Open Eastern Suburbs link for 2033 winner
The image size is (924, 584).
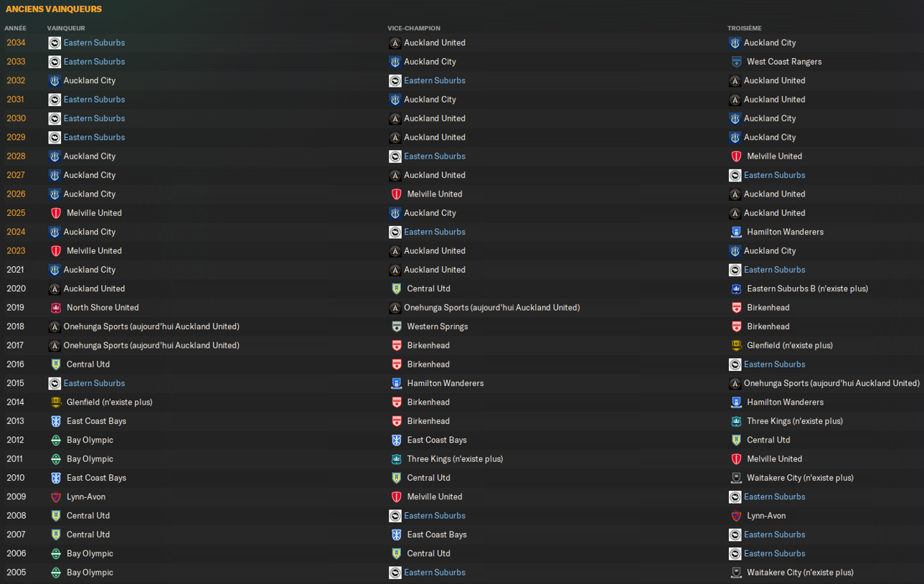click(x=94, y=62)
